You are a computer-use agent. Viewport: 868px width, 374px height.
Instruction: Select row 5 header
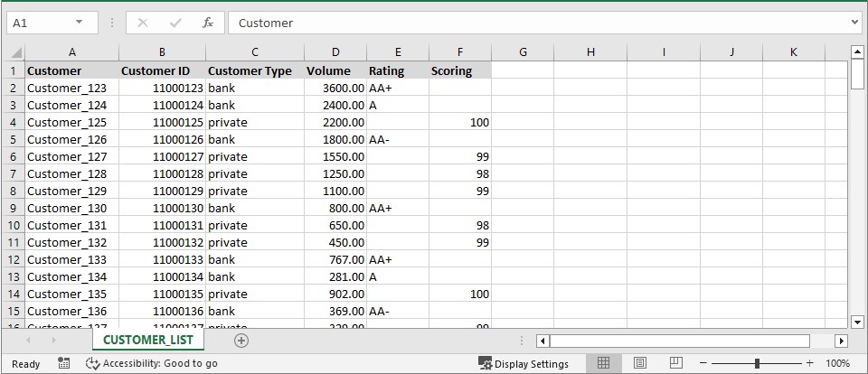[14, 139]
